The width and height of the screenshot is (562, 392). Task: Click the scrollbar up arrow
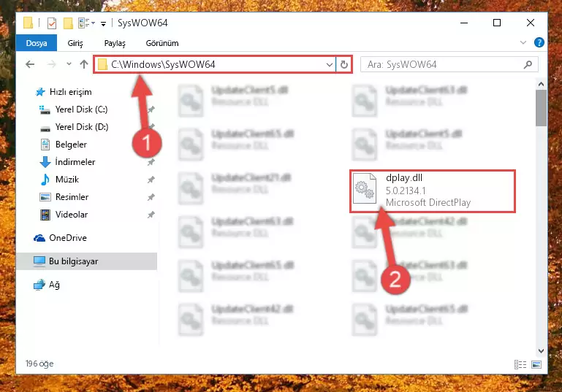coord(541,84)
